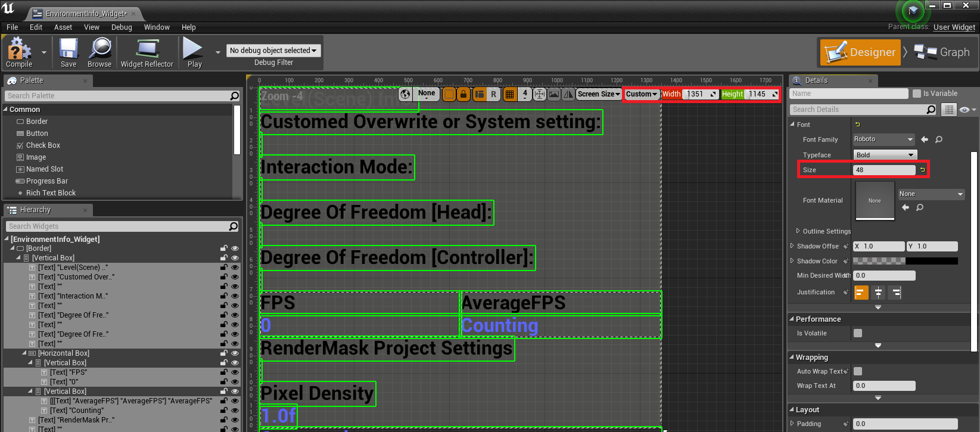Toggle the grid snapping icon
980x432 pixels.
pyautogui.click(x=509, y=94)
